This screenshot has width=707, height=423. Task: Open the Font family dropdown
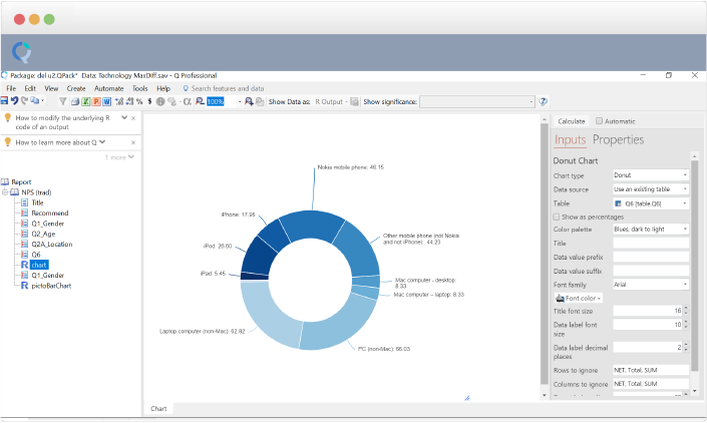click(x=651, y=285)
